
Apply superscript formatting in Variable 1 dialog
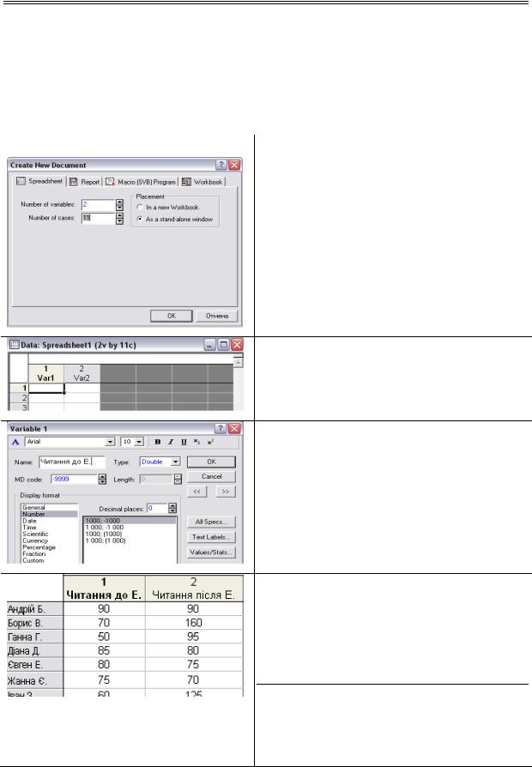210,442
